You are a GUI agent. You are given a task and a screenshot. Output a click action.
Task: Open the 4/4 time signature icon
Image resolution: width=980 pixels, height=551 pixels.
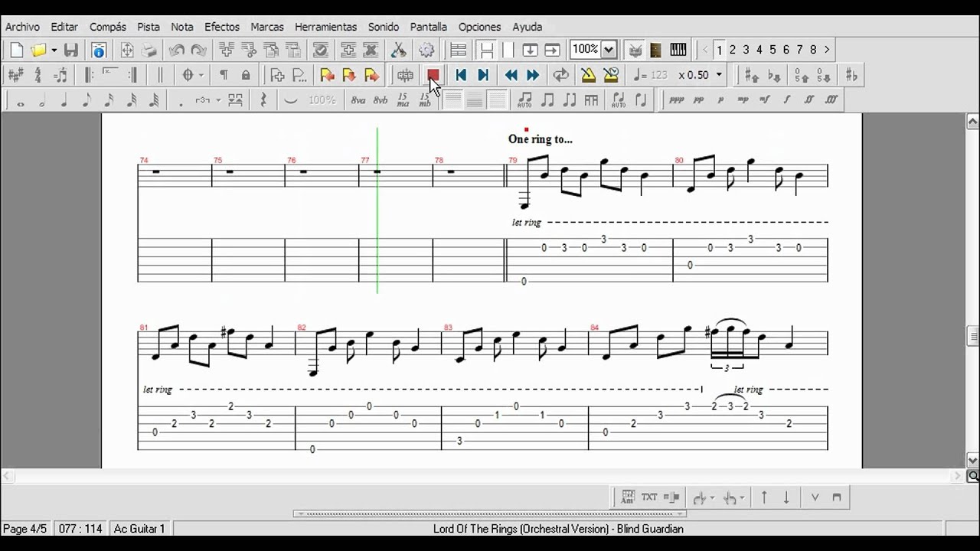[38, 75]
